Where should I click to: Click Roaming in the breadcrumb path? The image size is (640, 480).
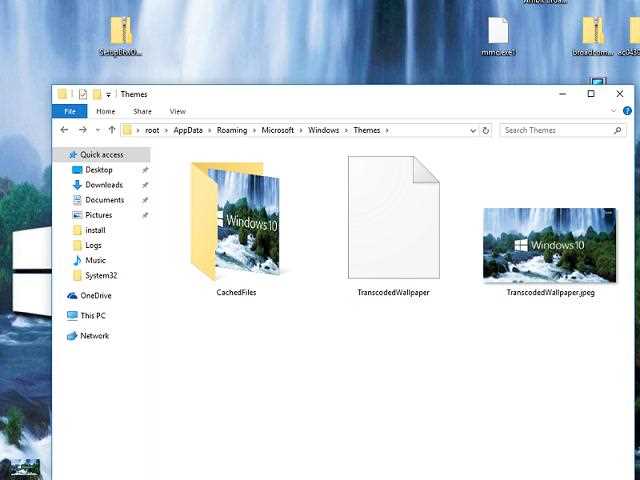click(232, 130)
